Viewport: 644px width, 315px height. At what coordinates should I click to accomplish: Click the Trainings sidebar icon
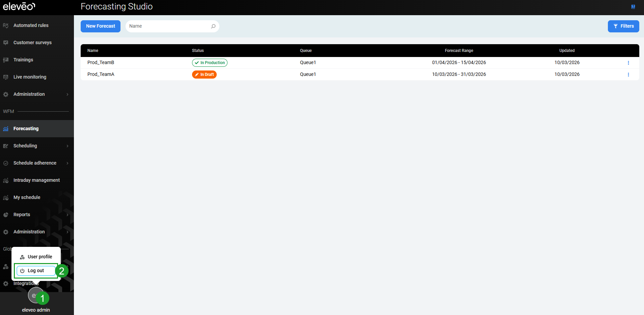tap(6, 60)
